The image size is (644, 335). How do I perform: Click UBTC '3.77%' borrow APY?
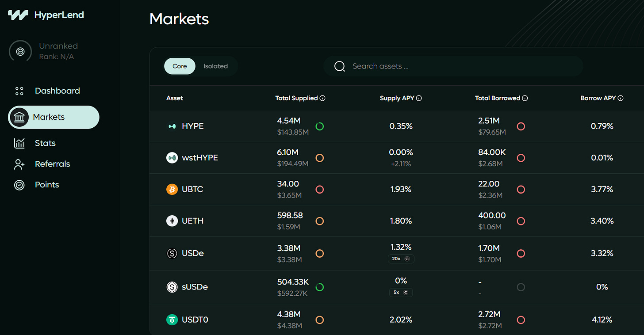coord(602,189)
